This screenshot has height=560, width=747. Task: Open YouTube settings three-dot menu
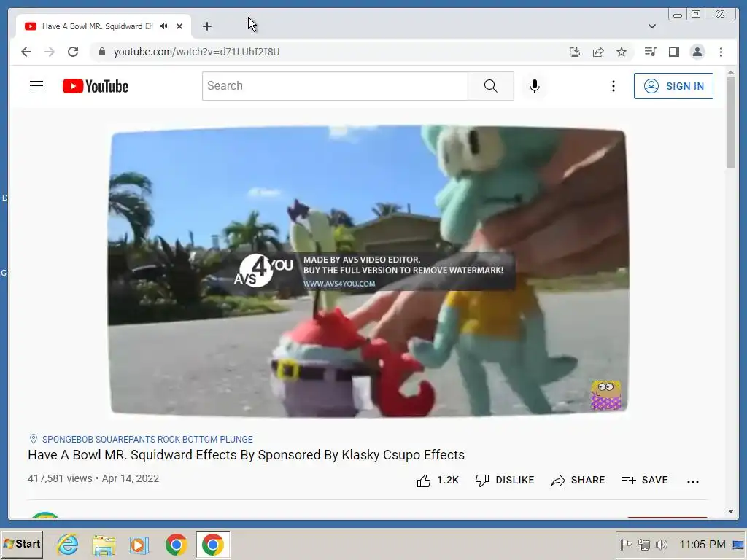click(613, 86)
